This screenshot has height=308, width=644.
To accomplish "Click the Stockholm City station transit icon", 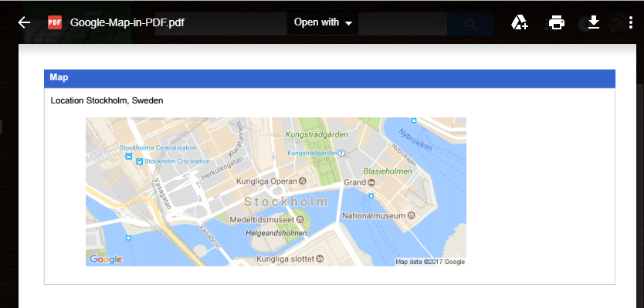I will 140,161.
